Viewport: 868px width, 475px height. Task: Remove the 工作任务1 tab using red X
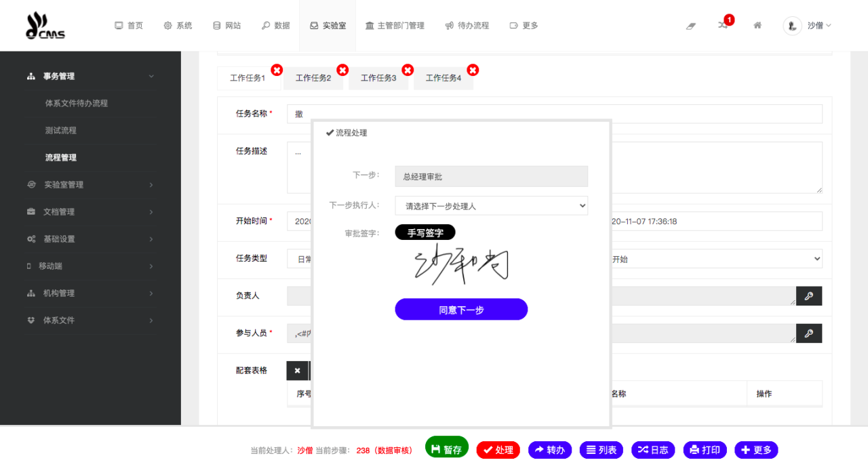click(277, 70)
